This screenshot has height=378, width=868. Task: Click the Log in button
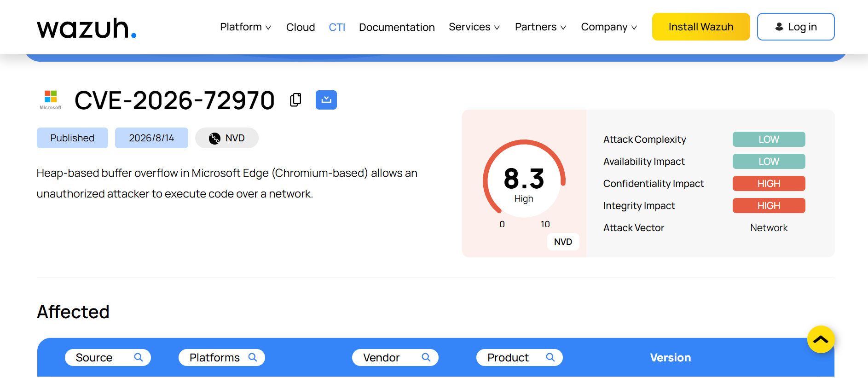tap(796, 27)
